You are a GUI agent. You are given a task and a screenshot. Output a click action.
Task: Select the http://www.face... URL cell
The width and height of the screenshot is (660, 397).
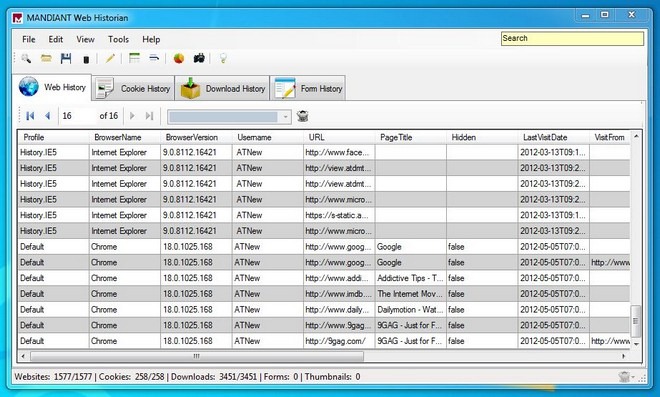(x=339, y=152)
